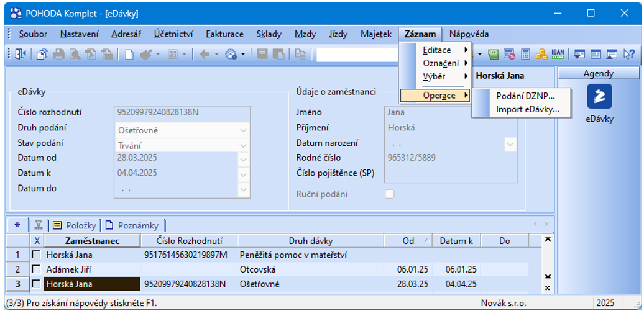Open the Stav podání dropdown
The width and height of the screenshot is (644, 311).
pos(244,145)
